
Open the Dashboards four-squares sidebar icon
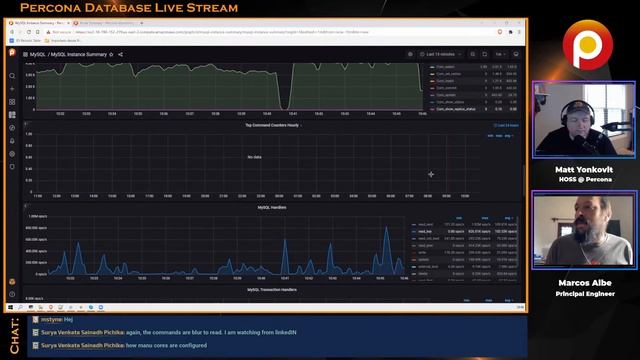coord(12,102)
